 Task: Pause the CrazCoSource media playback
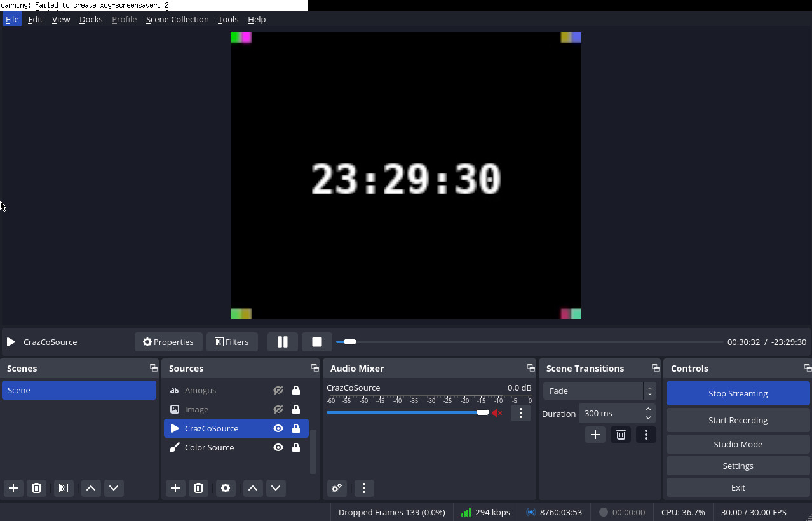click(283, 342)
